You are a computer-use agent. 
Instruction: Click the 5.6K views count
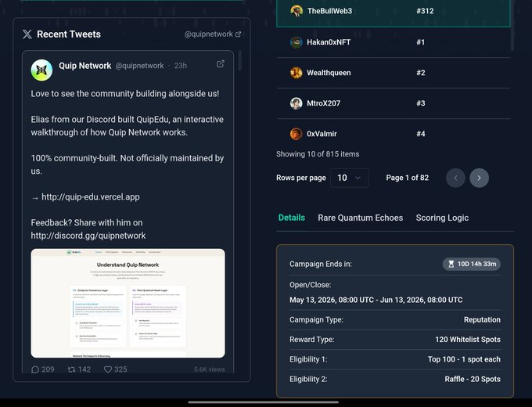210,369
